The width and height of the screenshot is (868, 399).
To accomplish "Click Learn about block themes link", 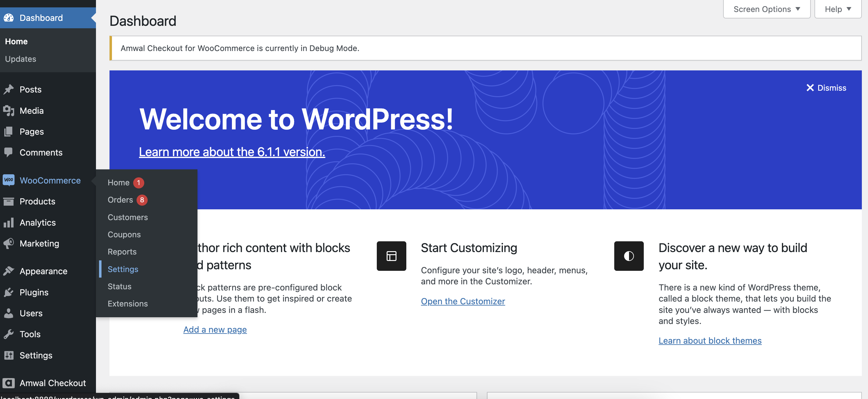I will (x=710, y=340).
